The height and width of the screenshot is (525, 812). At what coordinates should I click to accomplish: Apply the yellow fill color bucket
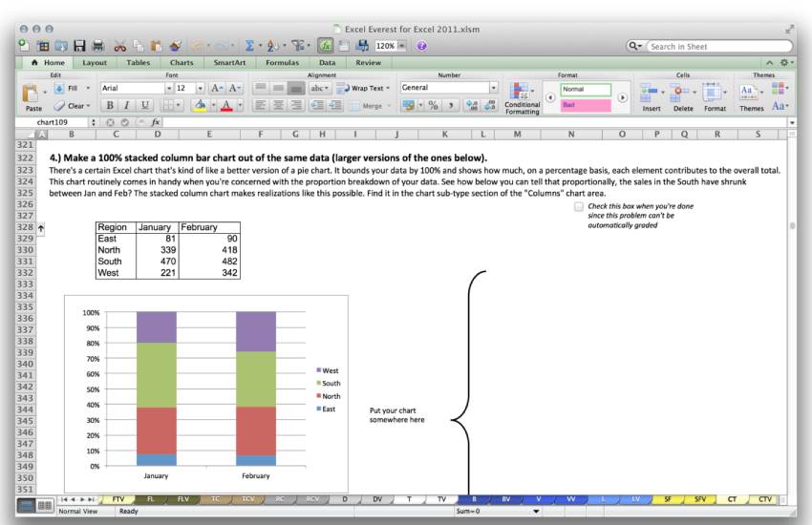click(200, 106)
